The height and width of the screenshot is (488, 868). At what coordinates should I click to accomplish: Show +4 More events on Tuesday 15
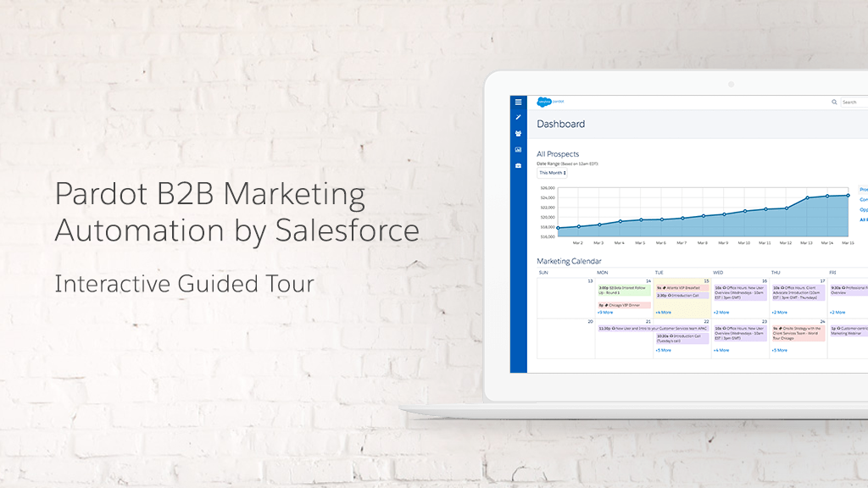(663, 313)
